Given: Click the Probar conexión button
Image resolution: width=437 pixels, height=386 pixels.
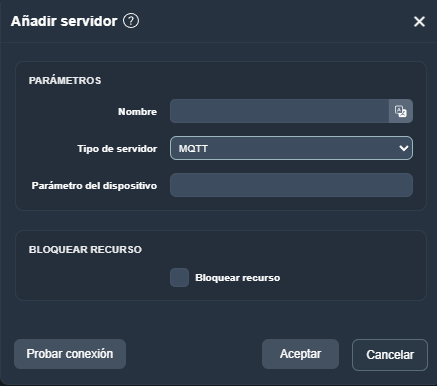Looking at the screenshot, I should [70, 354].
